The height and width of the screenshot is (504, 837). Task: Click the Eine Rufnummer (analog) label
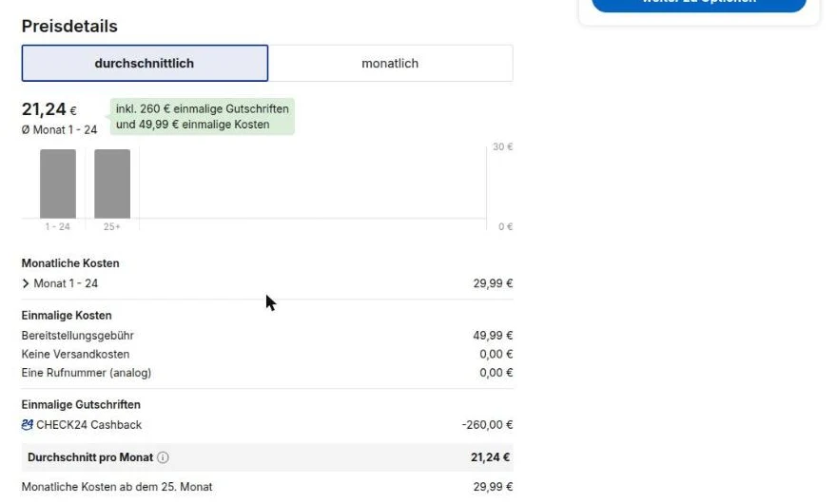pos(87,373)
